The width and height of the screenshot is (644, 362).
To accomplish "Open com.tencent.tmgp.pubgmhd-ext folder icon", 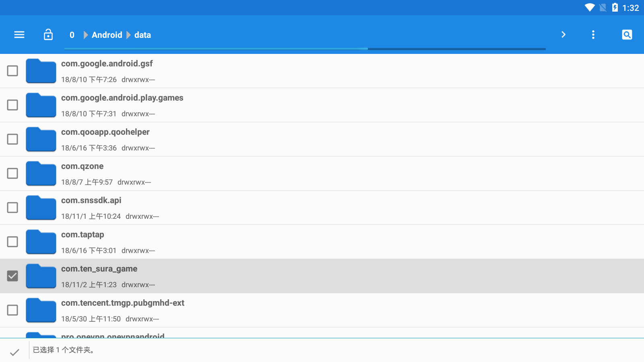I will click(x=41, y=311).
